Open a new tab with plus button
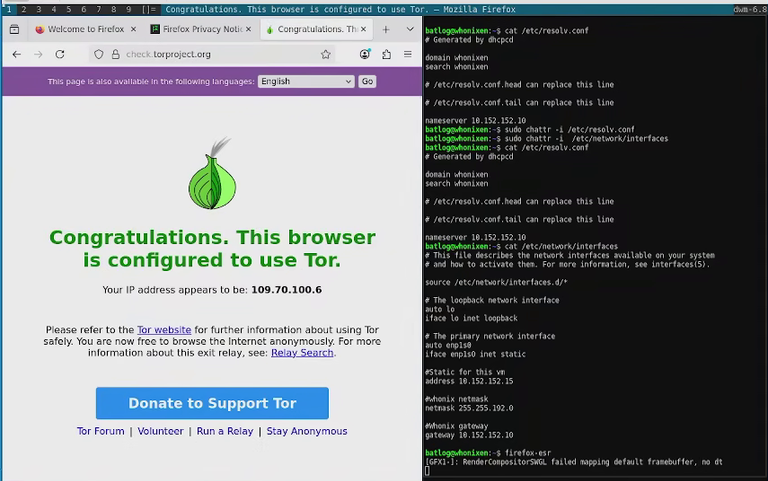Screen dimensions: 768x481 point(386,29)
